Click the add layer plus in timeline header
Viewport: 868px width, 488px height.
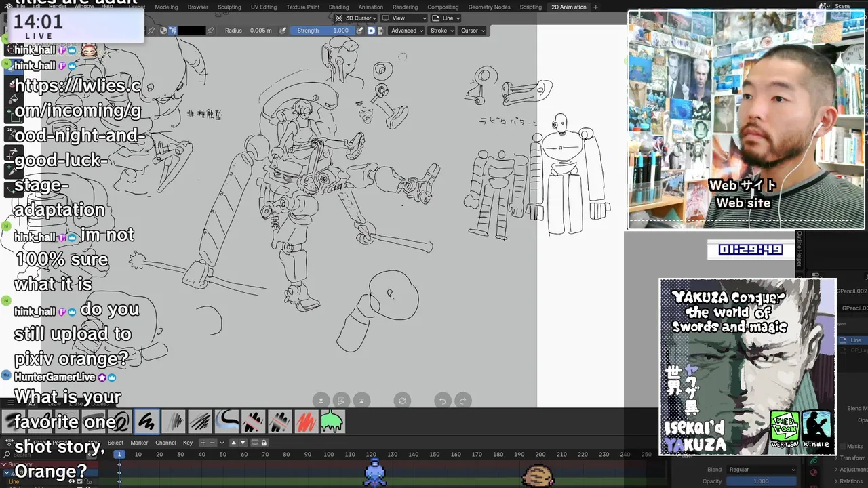pyautogui.click(x=203, y=443)
